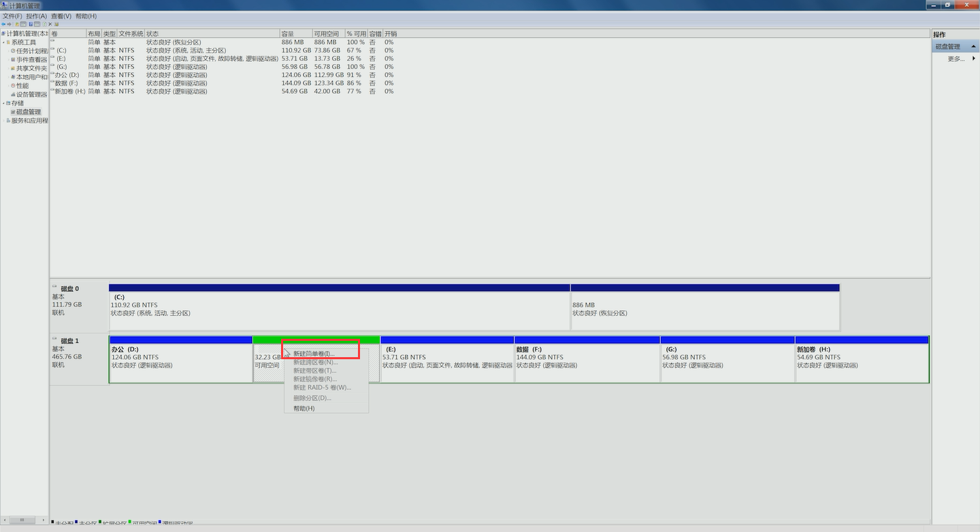Select the (E:) 53.71 GB partition block
980x532 pixels.
click(x=447, y=359)
